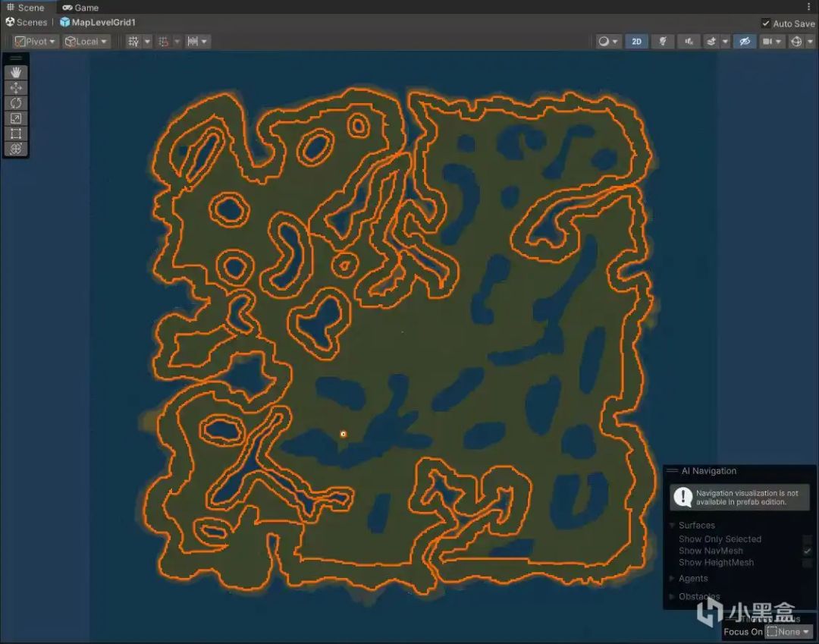819x644 pixels.
Task: Open snap increment settings dropdown
Action: [x=197, y=41]
